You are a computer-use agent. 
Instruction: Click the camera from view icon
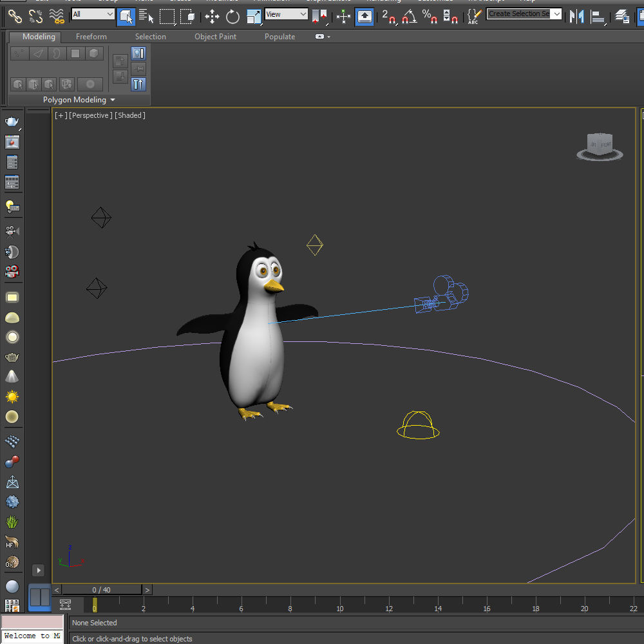click(x=12, y=231)
